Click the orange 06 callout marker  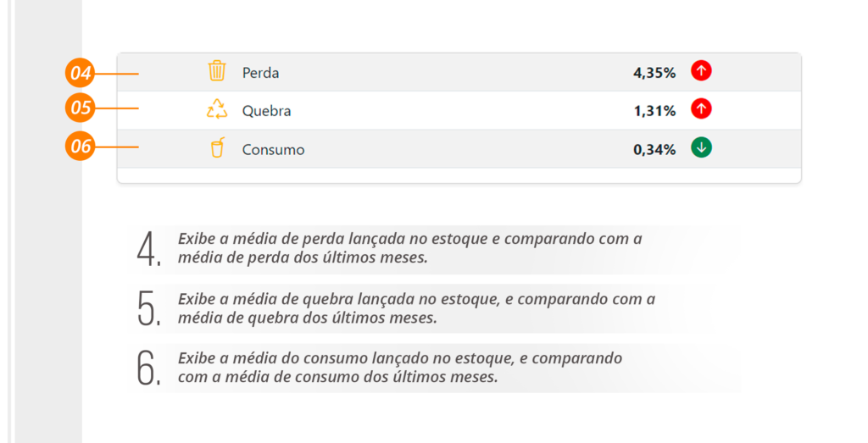[x=81, y=146]
